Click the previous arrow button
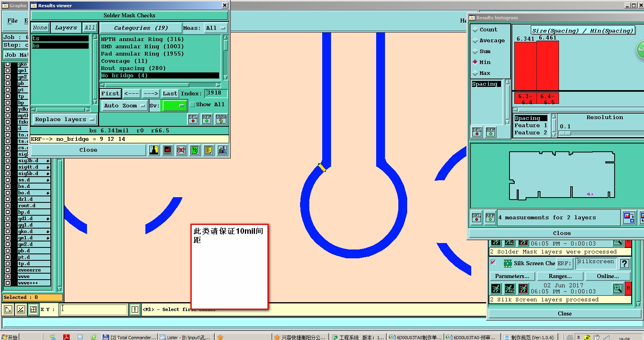Viewport: 644px width, 340px height. (131, 93)
